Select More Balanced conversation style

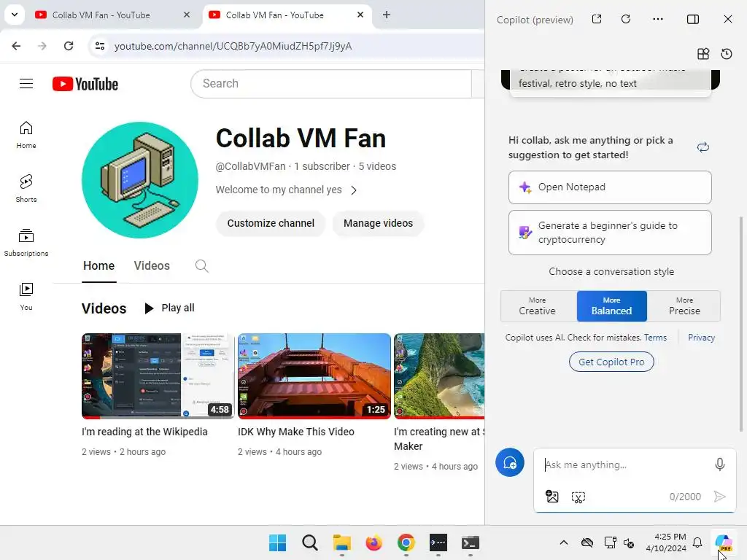612,306
